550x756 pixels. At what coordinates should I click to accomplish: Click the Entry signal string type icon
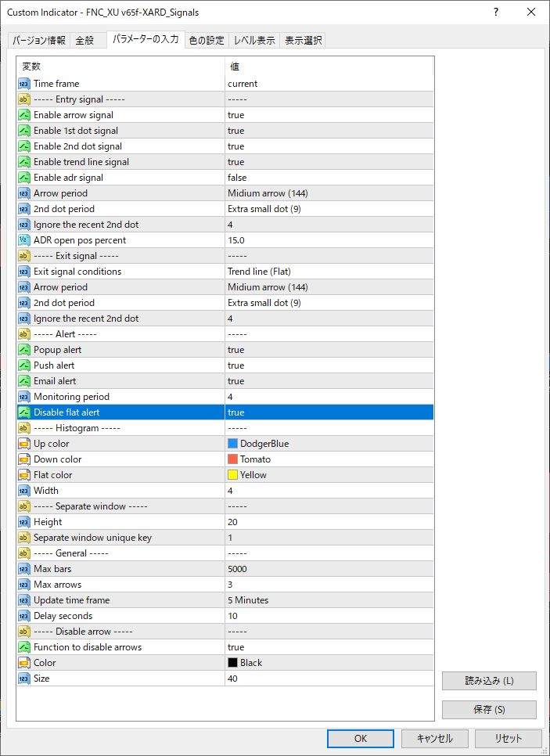point(24,99)
